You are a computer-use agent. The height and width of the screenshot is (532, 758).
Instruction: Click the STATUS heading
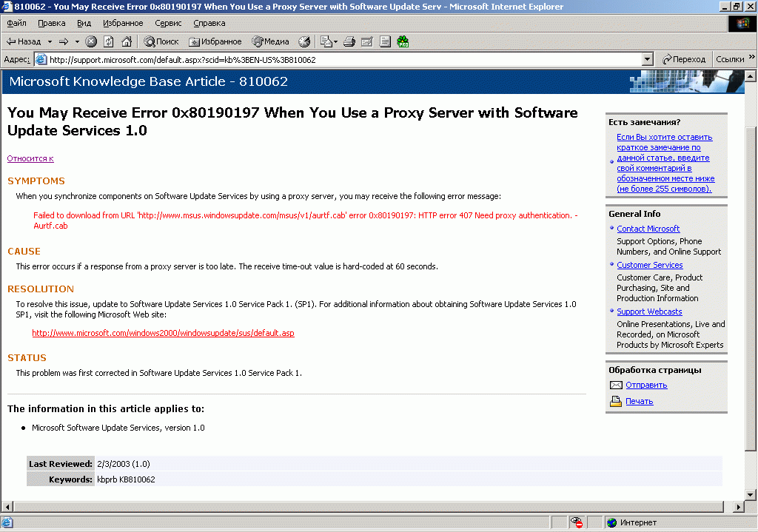click(27, 357)
